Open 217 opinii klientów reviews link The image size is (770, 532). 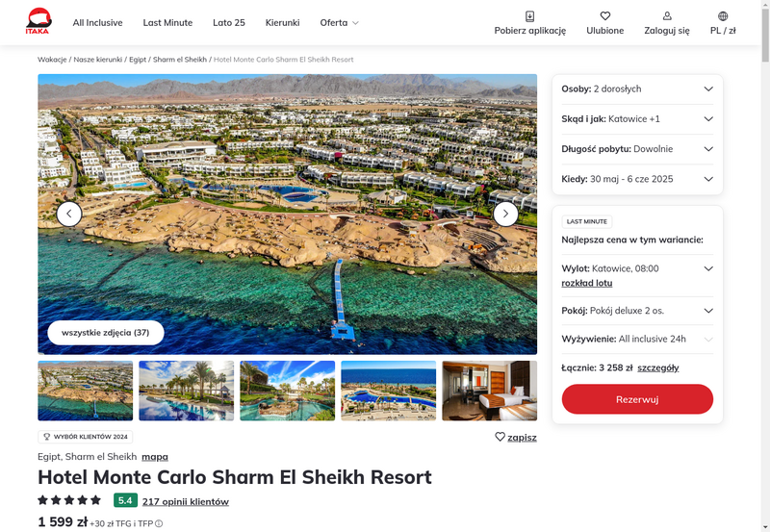(x=186, y=501)
